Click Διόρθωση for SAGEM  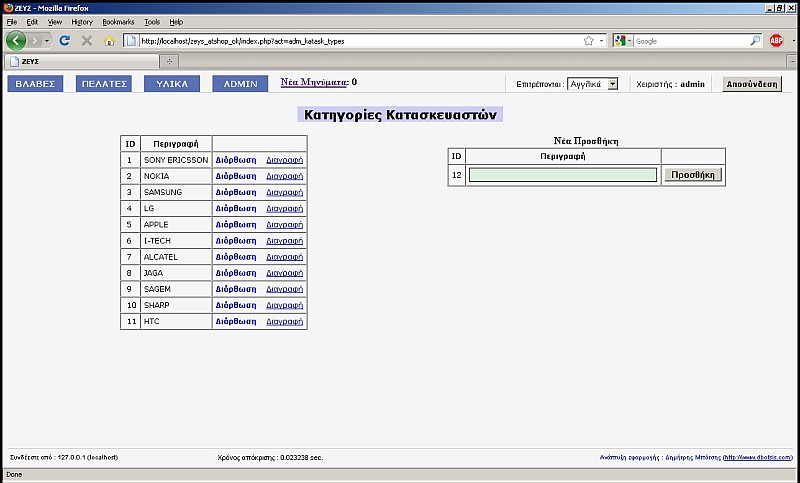coord(236,289)
